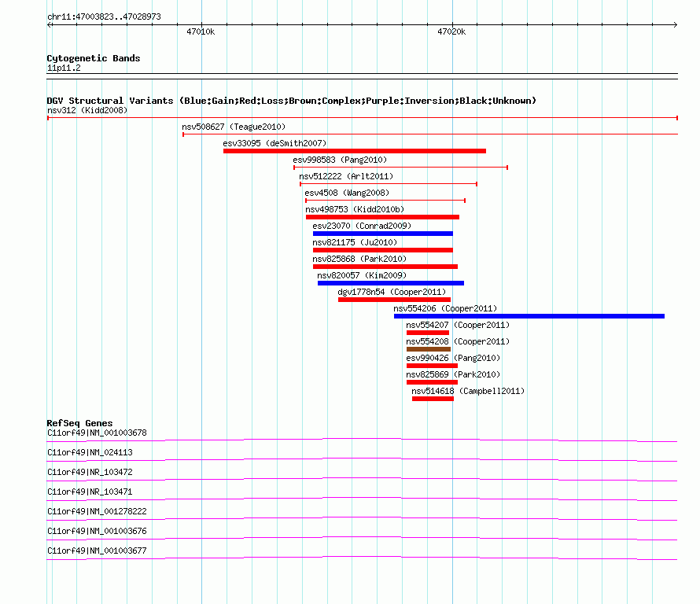The height and width of the screenshot is (604, 700).
Task: Click the C11orf49|NR_103472 transcript label
Action: 90,473
